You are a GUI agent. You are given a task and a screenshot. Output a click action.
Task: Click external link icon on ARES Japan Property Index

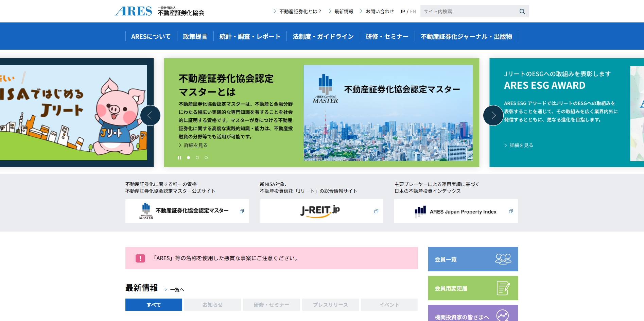click(x=511, y=212)
